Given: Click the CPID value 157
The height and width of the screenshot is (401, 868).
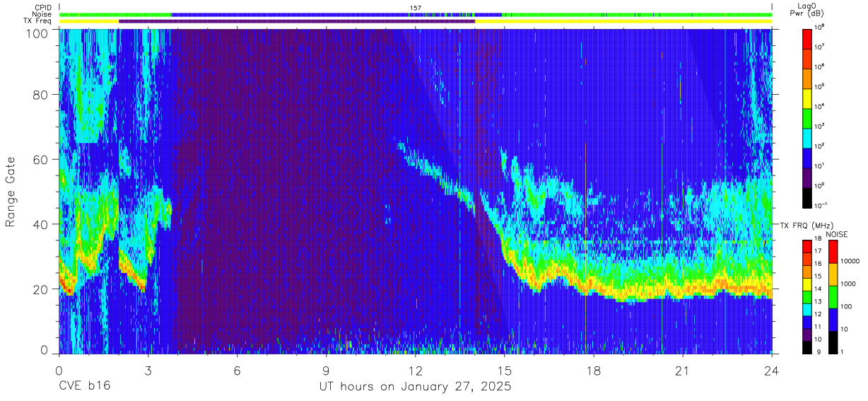Looking at the screenshot, I should (415, 8).
